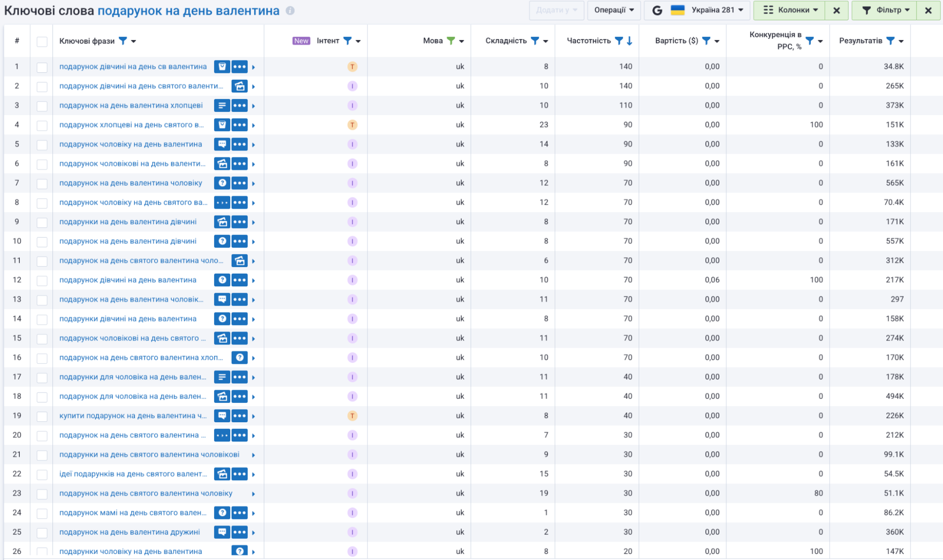This screenshot has width=943, height=560.
Task: Click the filter icon in Конкуренція в PPC column
Action: (x=809, y=41)
